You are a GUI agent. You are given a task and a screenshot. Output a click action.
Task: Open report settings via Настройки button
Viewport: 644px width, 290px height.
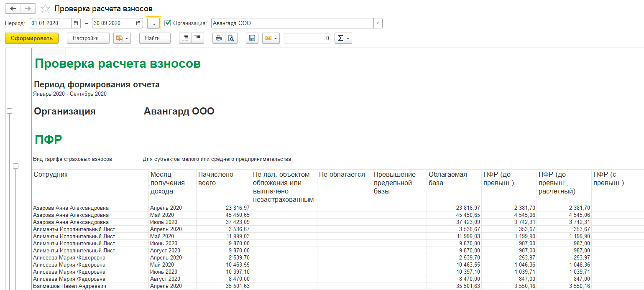click(88, 38)
